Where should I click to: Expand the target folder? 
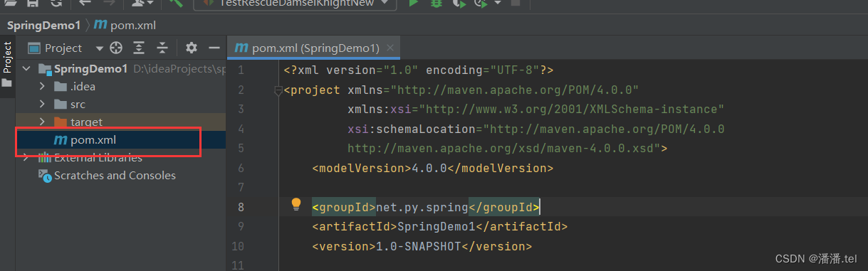pos(42,122)
